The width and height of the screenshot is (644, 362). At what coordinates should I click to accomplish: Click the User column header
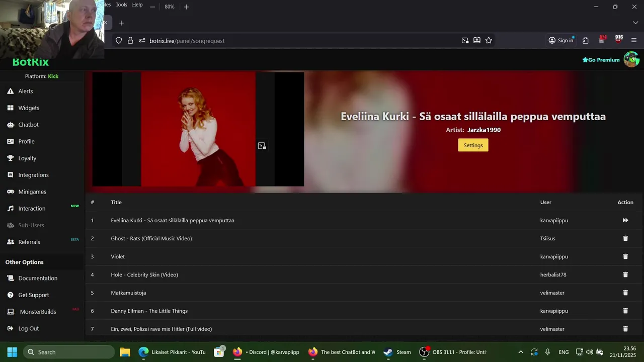pyautogui.click(x=546, y=202)
